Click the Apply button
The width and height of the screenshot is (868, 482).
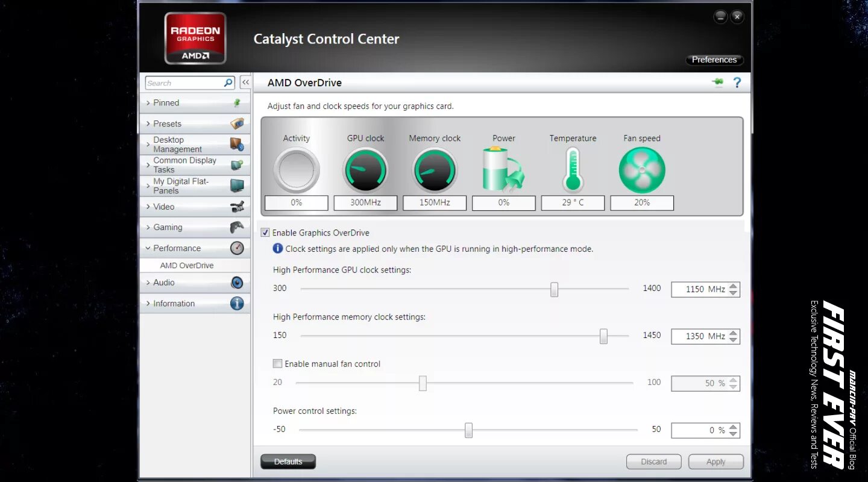click(x=716, y=462)
